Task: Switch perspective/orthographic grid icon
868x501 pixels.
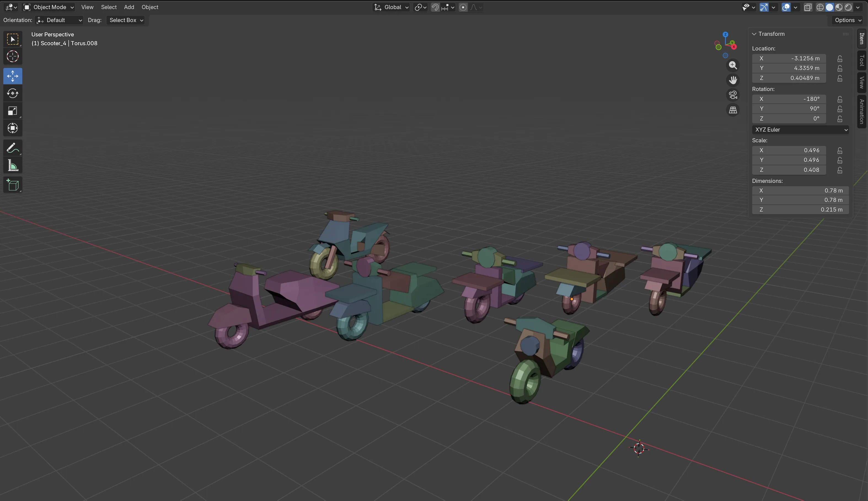Action: pos(733,110)
